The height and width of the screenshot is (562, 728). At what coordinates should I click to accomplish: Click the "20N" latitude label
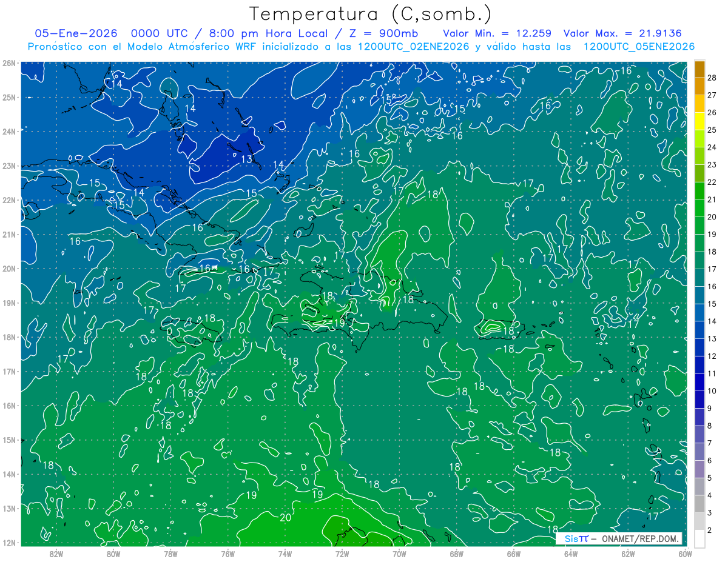point(8,269)
